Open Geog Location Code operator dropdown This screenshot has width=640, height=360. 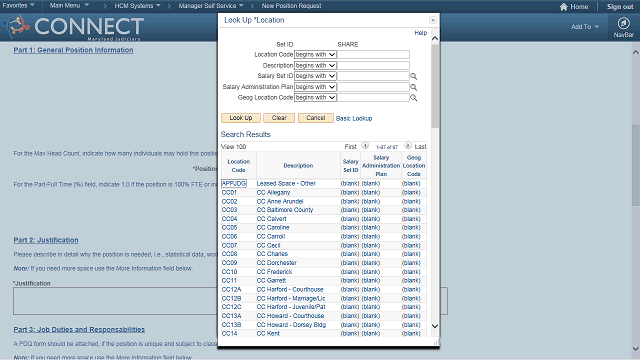pyautogui.click(x=315, y=98)
